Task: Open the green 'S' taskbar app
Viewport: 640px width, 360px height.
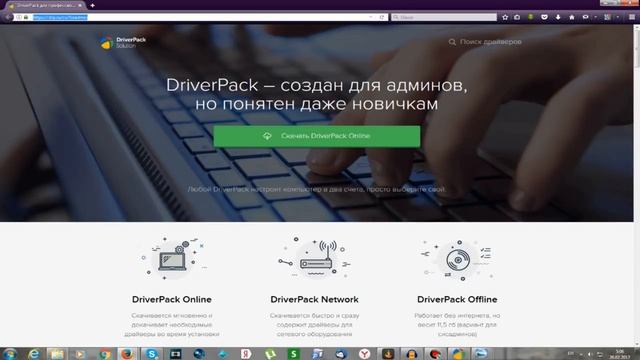Action: (x=293, y=354)
